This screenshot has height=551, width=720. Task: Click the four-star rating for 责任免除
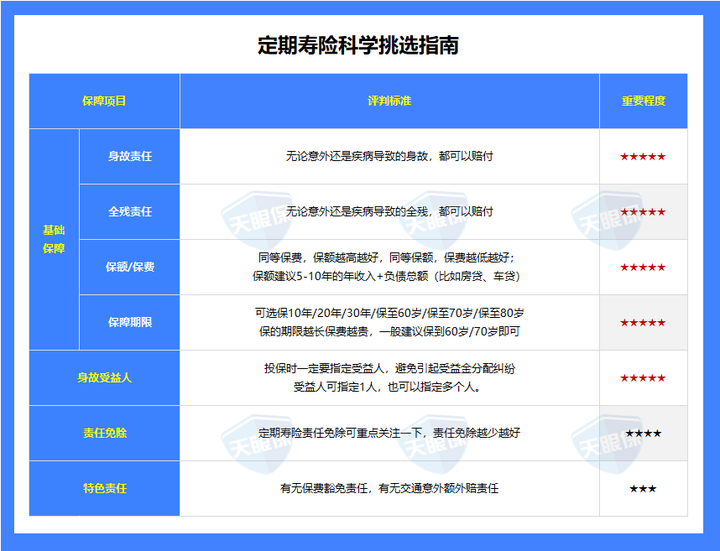643,433
